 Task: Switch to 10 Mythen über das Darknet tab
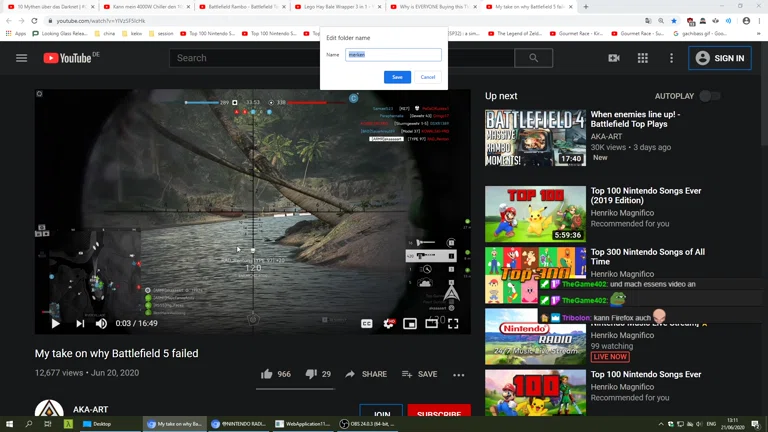(50, 7)
